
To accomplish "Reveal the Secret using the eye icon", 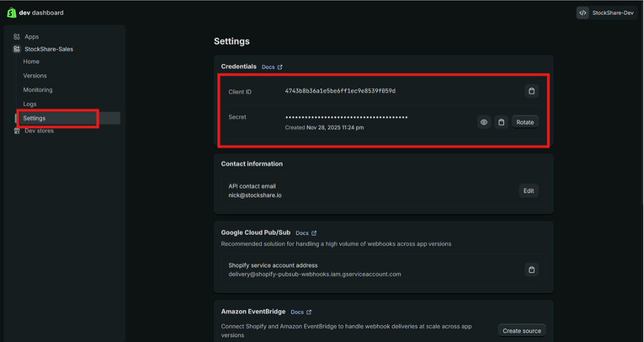I will (484, 123).
